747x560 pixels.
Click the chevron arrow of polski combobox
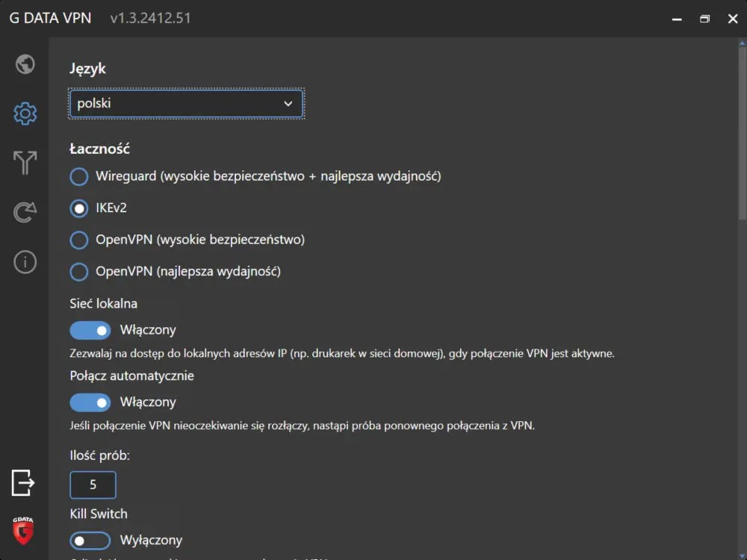click(288, 104)
